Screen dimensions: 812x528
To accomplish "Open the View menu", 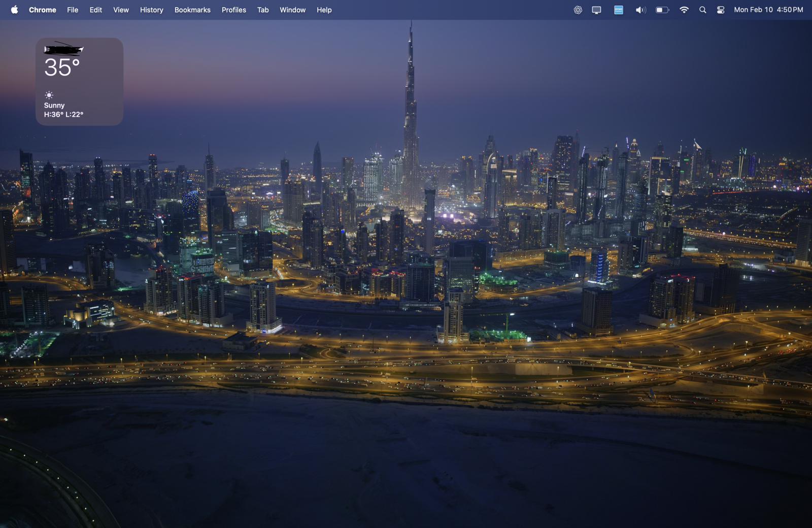I will coord(121,10).
